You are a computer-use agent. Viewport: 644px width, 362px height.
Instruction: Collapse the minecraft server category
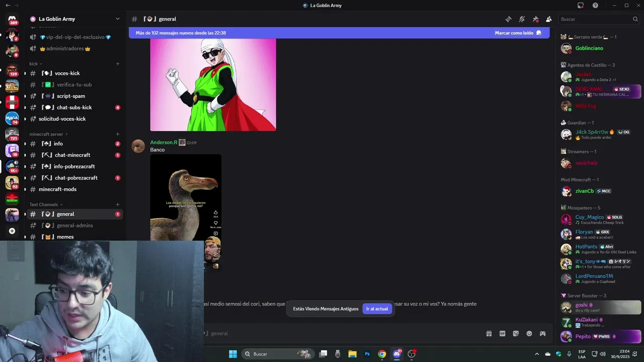click(x=48, y=134)
